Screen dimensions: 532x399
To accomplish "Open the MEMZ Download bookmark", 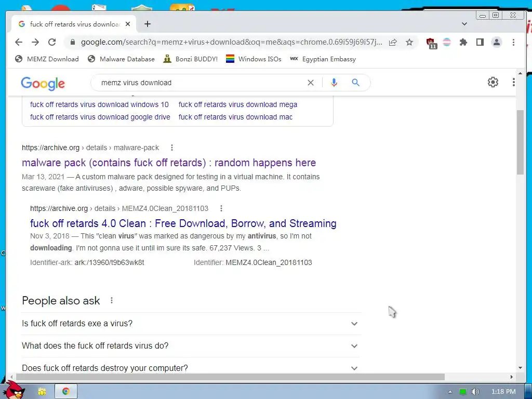I will (x=47, y=59).
